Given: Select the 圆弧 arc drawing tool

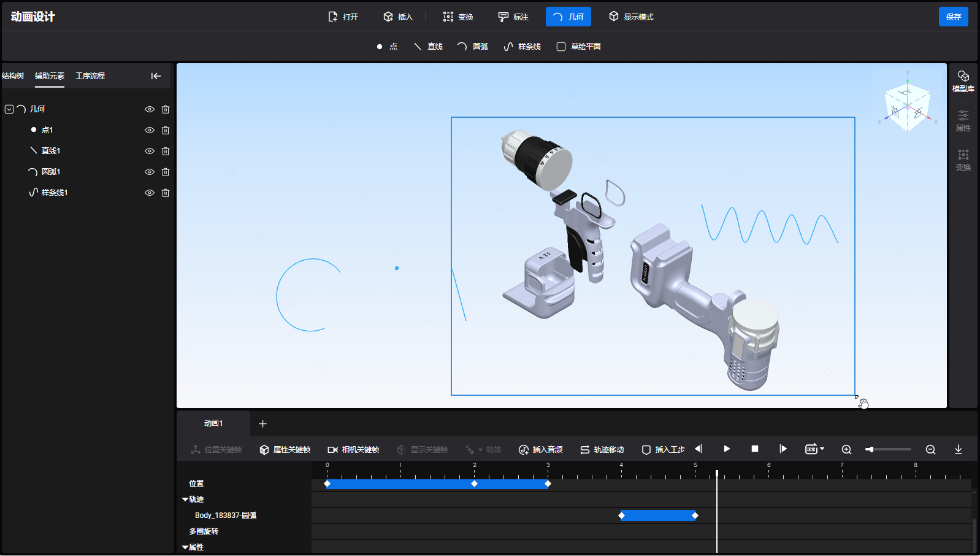Looking at the screenshot, I should 473,47.
